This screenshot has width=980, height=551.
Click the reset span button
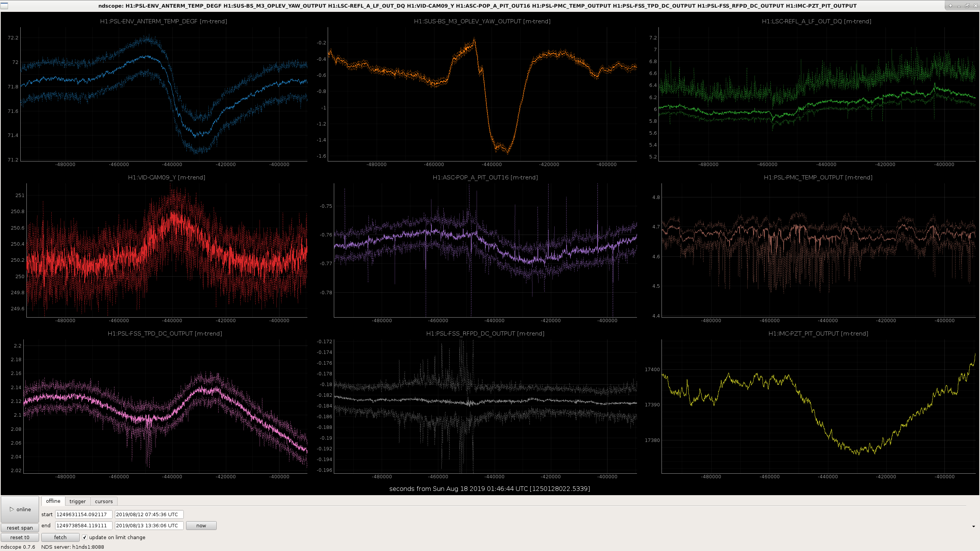click(x=20, y=528)
